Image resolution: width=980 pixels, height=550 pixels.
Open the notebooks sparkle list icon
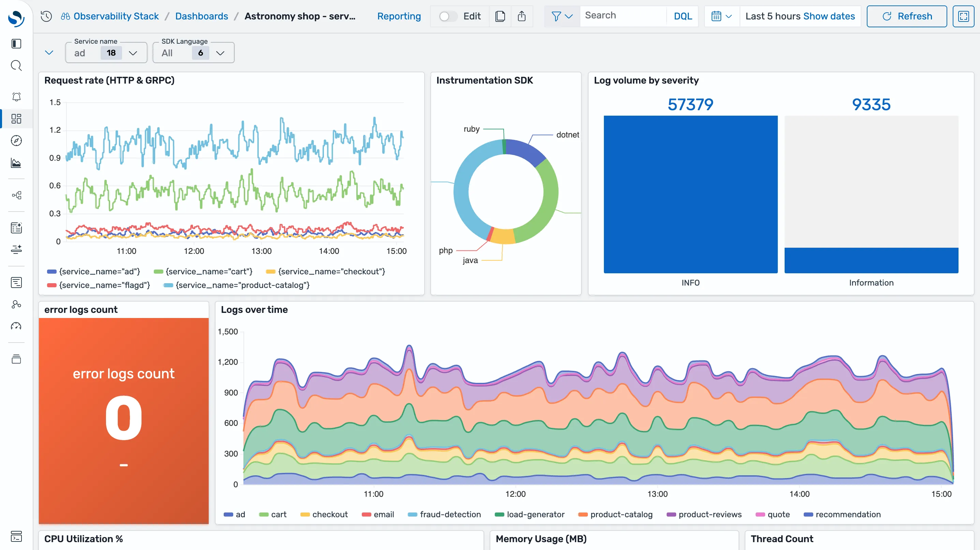16,228
